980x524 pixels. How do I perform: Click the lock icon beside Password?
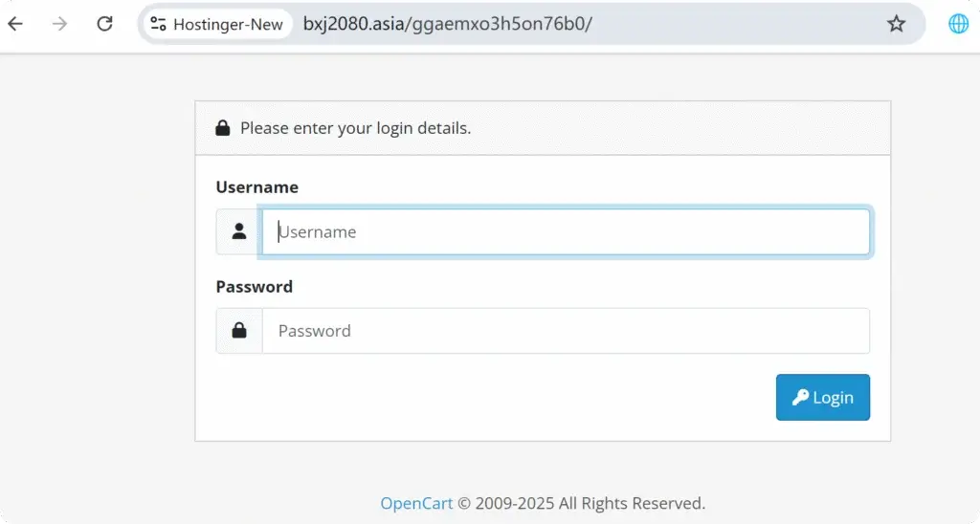(x=239, y=331)
